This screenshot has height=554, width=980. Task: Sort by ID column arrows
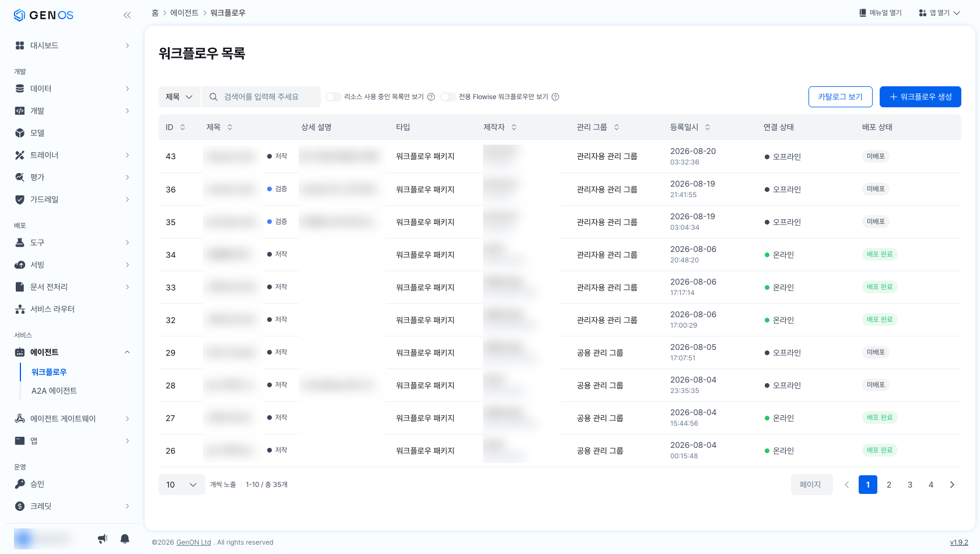[183, 127]
